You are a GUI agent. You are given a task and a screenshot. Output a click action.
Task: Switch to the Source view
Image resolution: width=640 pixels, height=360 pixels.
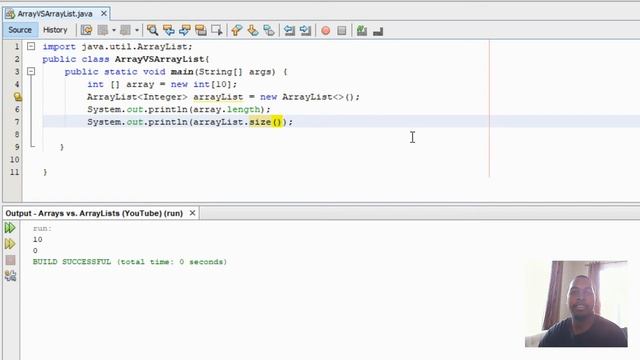20,30
